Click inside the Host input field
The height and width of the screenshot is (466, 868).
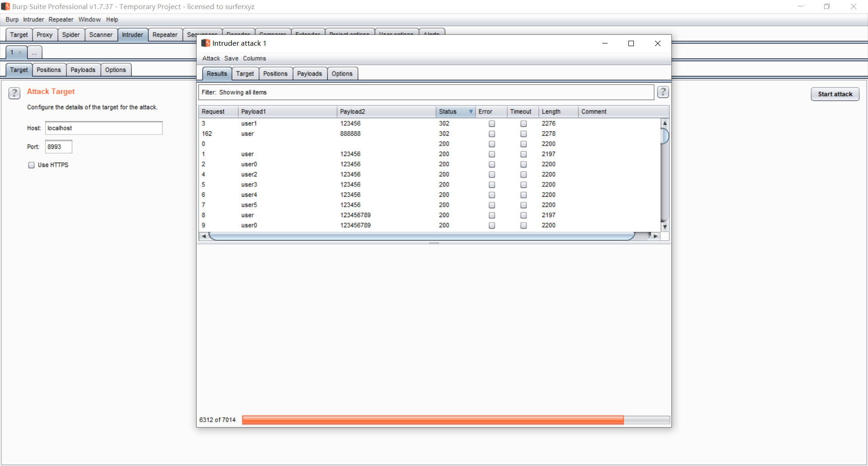point(104,128)
